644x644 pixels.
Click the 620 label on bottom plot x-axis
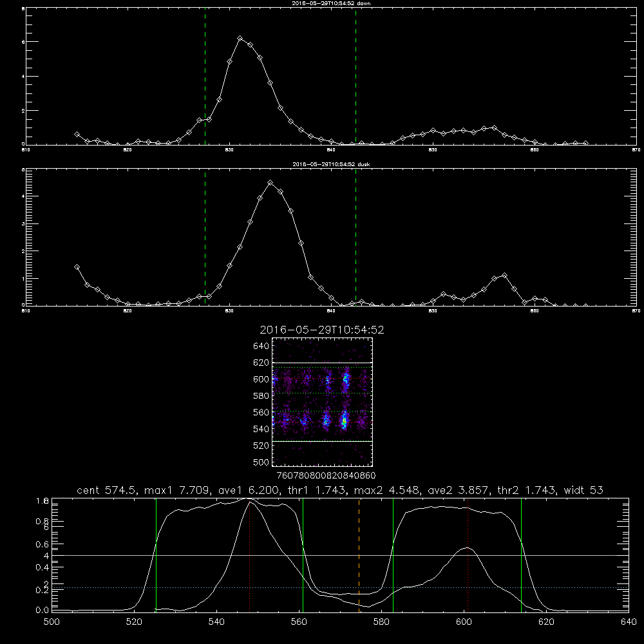(546, 622)
